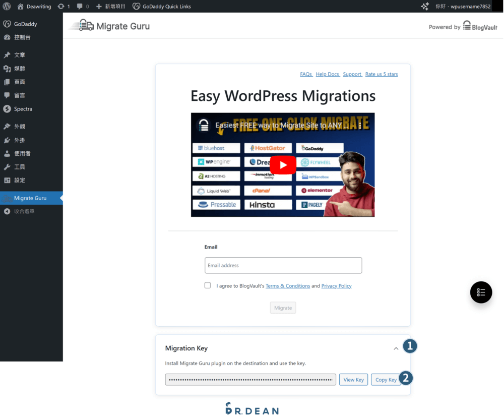Open the 外觀 appearance menu
This screenshot has height=420, width=504.
31,127
